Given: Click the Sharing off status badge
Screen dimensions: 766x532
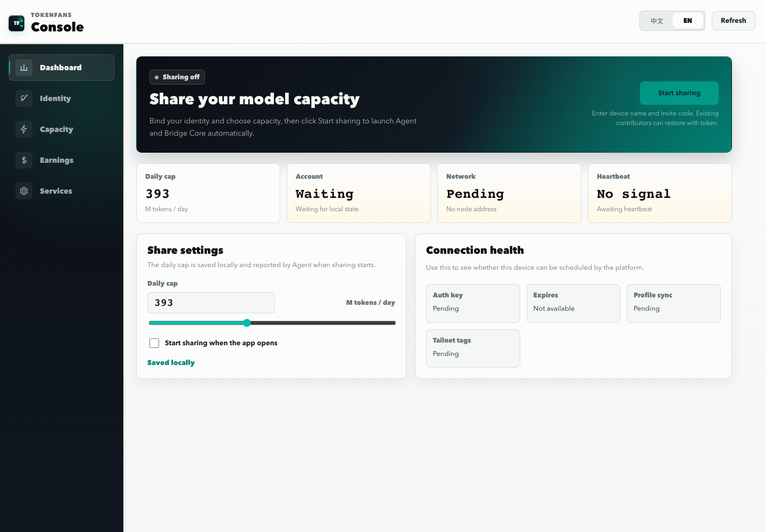Looking at the screenshot, I should [x=177, y=77].
